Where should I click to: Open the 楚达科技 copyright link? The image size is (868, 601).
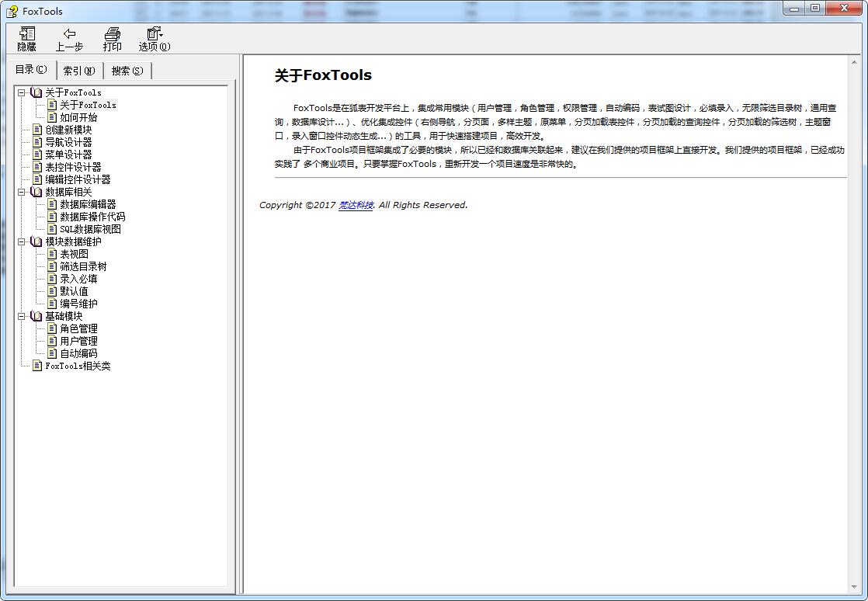tap(356, 205)
